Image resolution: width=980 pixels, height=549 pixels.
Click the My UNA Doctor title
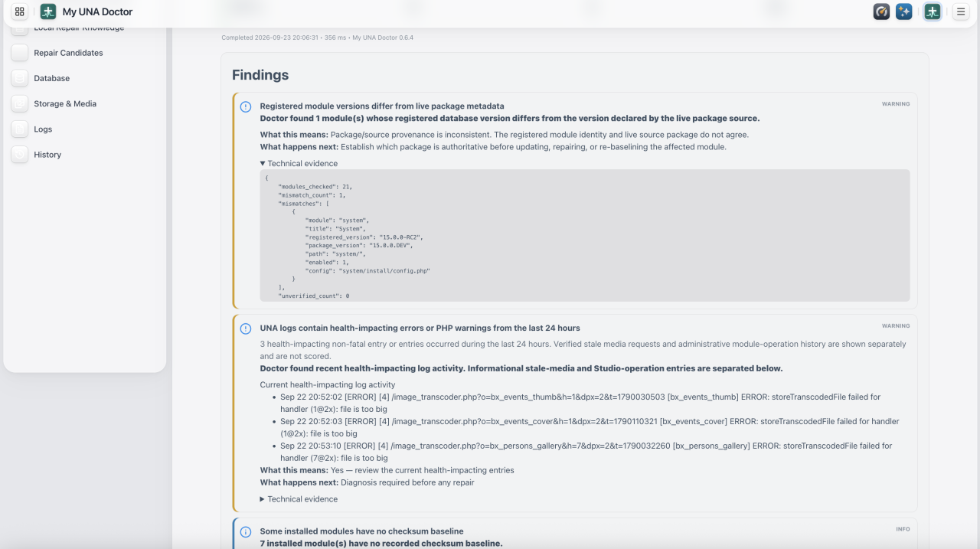[x=97, y=11]
